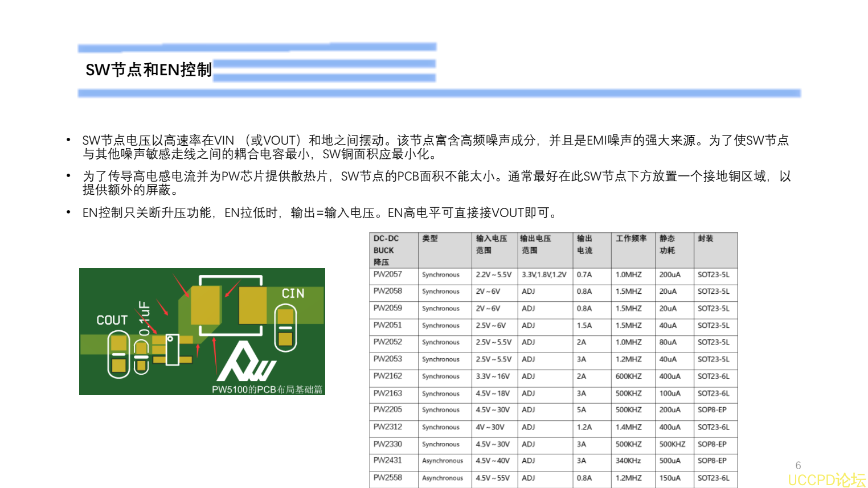
Task: Select the Synchronous type cell for PW2051
Action: click(x=441, y=326)
